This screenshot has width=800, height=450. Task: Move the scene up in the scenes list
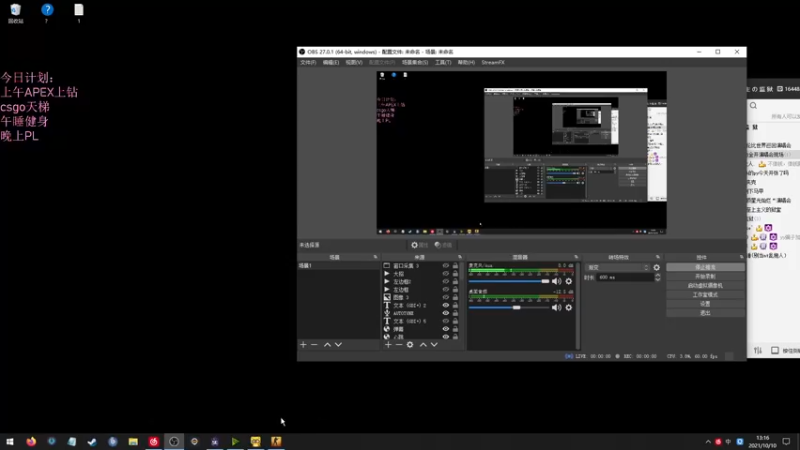[x=328, y=345]
